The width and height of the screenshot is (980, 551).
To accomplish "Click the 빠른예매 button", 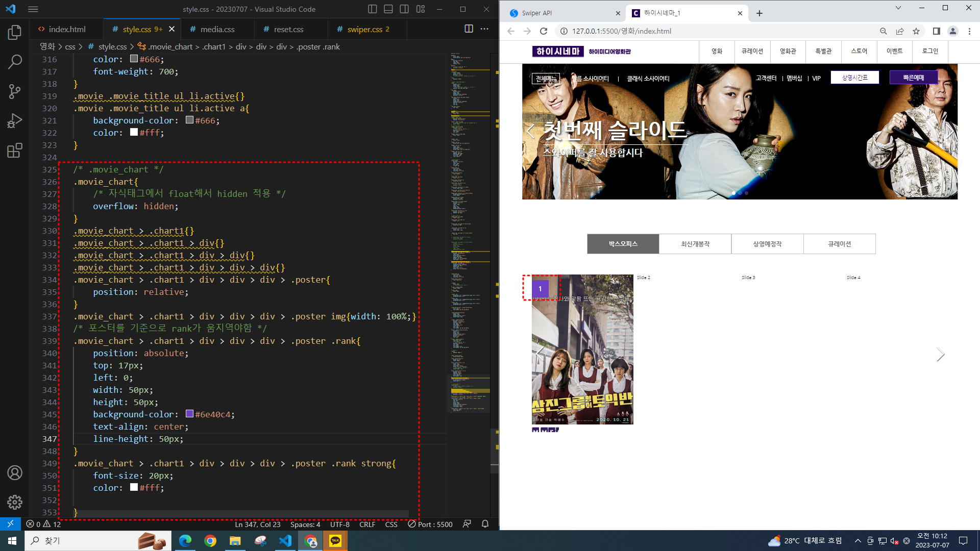I will tap(913, 78).
